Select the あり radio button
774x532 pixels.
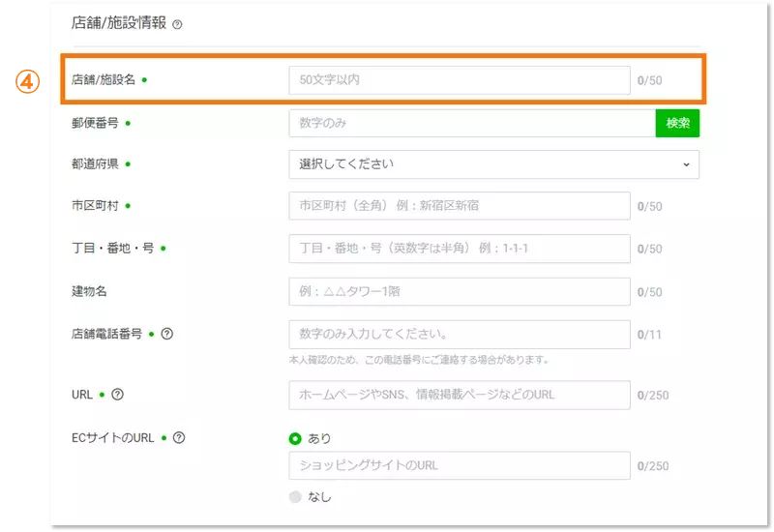click(295, 438)
